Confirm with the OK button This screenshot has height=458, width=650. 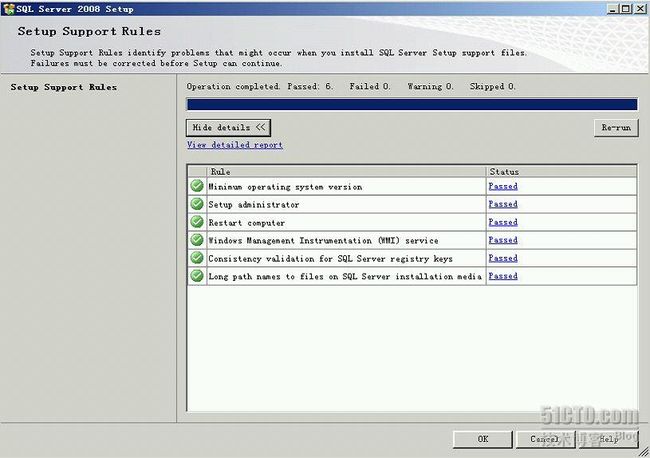pos(483,439)
